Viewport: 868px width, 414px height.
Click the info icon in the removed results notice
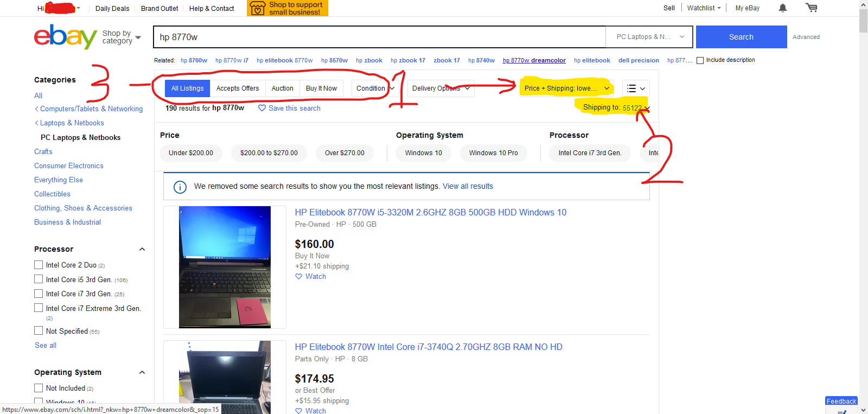[180, 187]
